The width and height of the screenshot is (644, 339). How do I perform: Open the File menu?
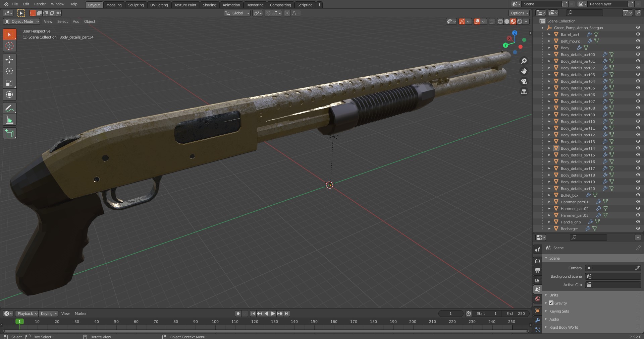pos(15,4)
